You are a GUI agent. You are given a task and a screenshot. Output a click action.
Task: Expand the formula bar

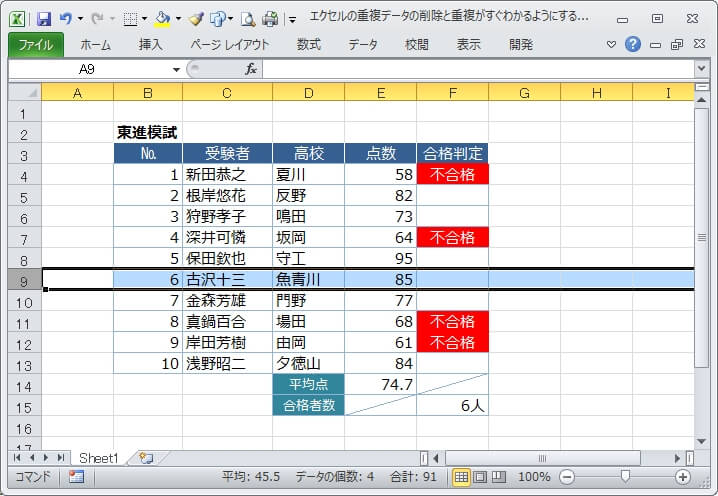701,69
